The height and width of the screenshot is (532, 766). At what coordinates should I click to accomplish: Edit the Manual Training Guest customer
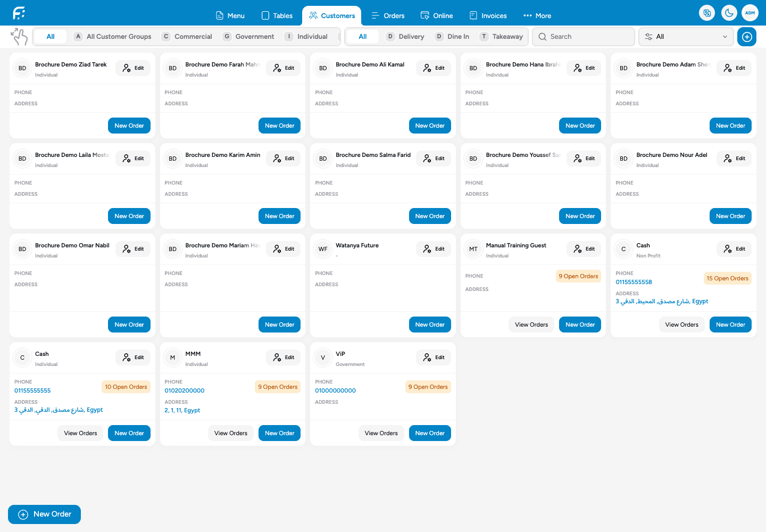[584, 249]
